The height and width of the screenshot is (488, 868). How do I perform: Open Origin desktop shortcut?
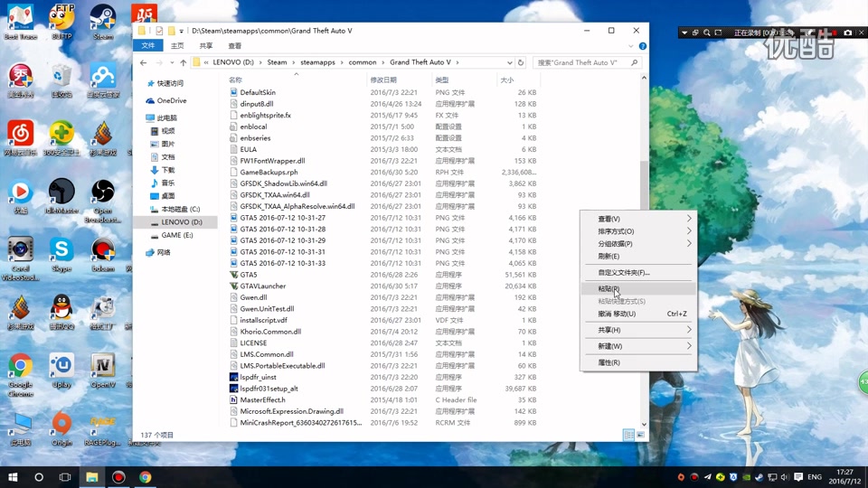(61, 428)
